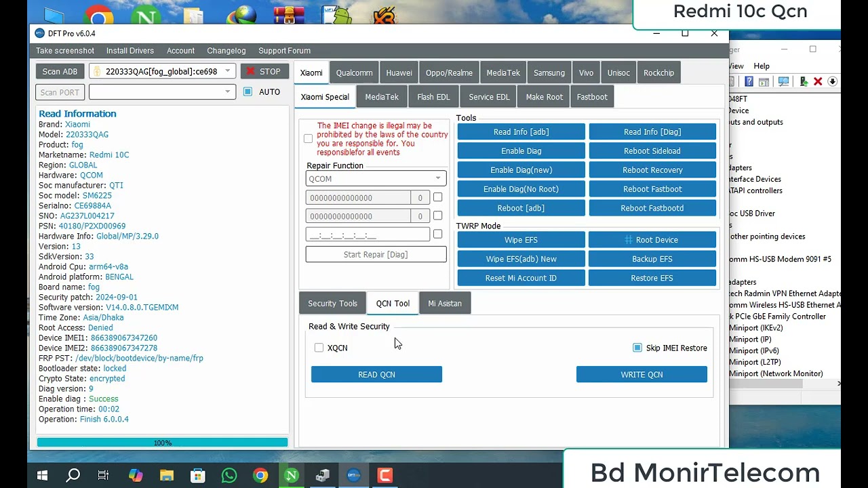Open Support Forum menu
The width and height of the screenshot is (868, 488).
tap(284, 51)
